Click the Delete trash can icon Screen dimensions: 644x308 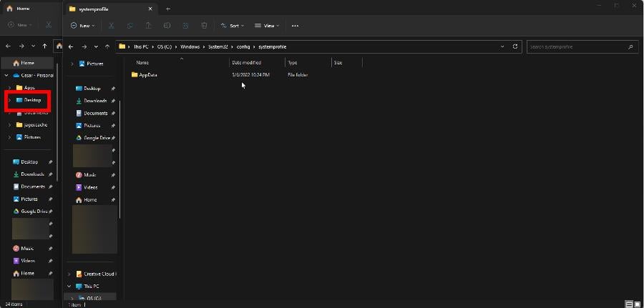pos(205,26)
